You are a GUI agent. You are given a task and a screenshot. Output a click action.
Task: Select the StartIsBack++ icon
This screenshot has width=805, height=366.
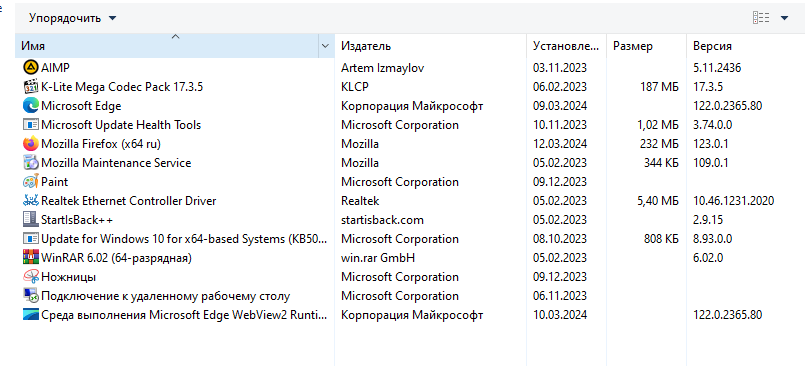(31, 220)
